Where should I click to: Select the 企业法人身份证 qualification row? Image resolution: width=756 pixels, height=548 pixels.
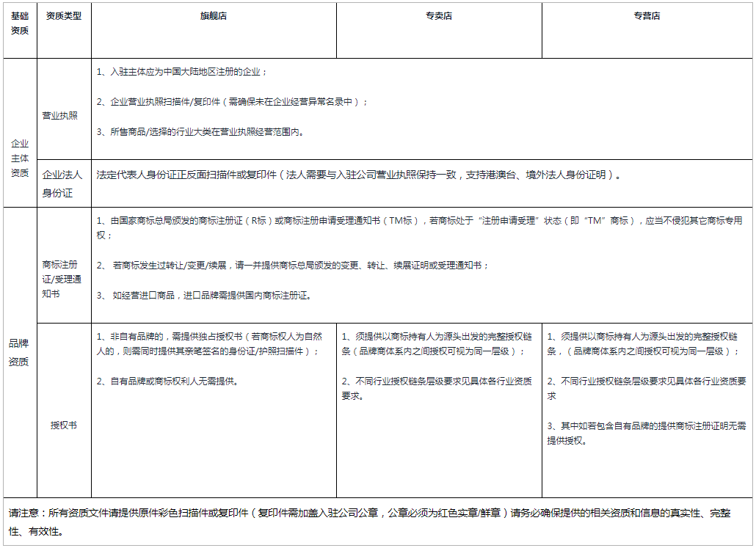click(63, 175)
